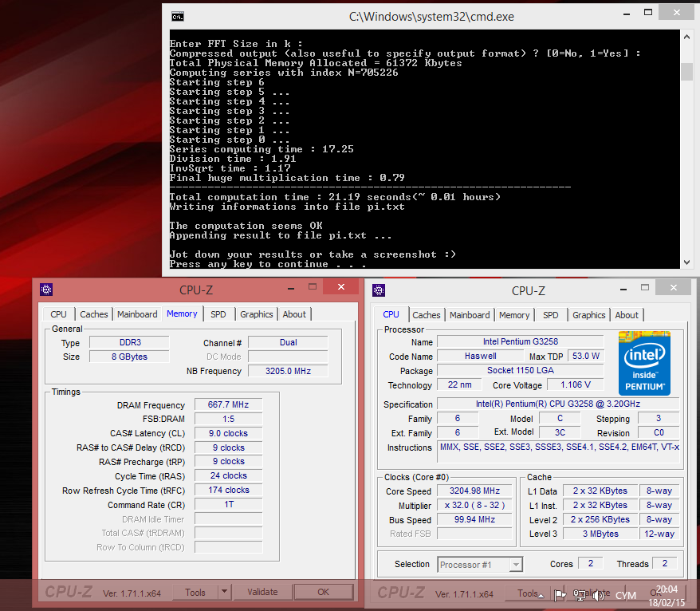Switch to the Graphics tab in the Memory window
The image size is (700, 611).
[256, 314]
